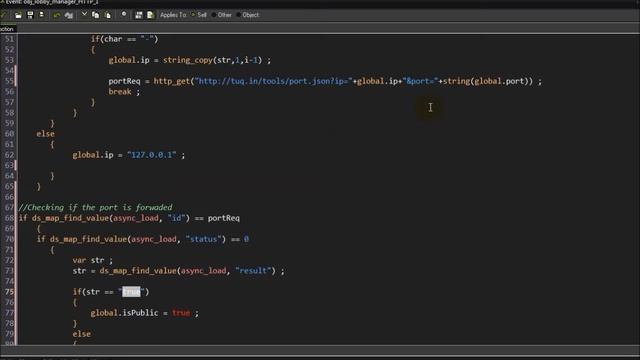Switch to the action tab
The image size is (640, 360).
point(7,29)
